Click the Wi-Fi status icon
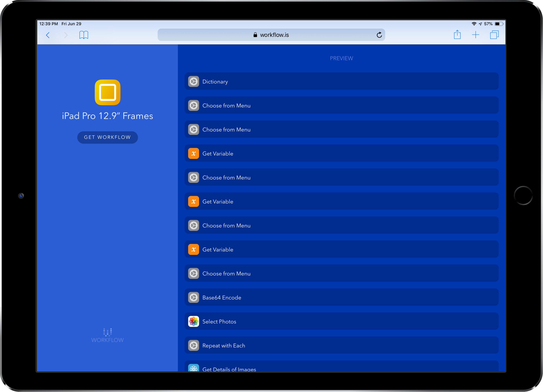Screen dimensions: 543x392 pos(474,24)
